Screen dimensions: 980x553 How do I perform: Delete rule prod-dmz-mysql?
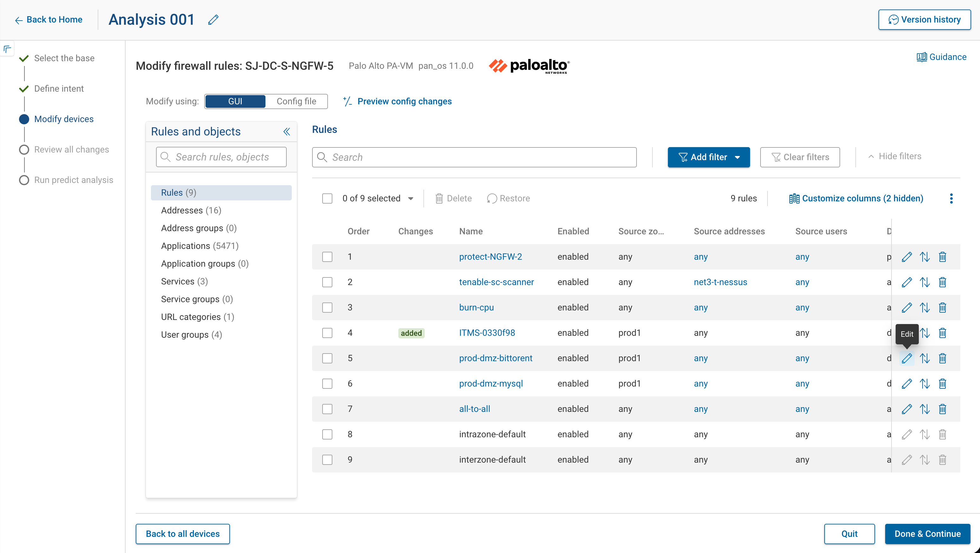(x=942, y=383)
